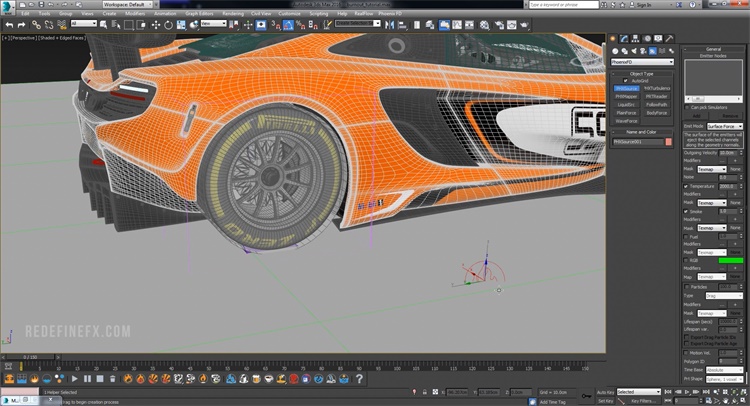Select the Lights category icon
750x406 pixels.
pos(634,51)
